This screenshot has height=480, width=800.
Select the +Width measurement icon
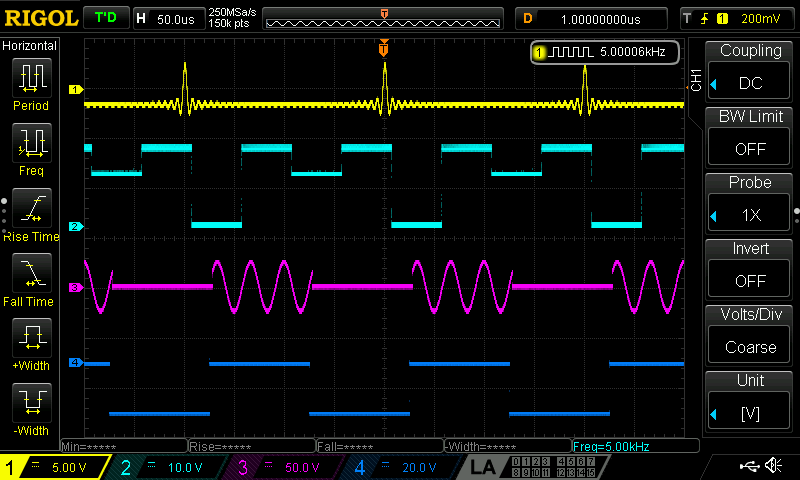(31, 341)
